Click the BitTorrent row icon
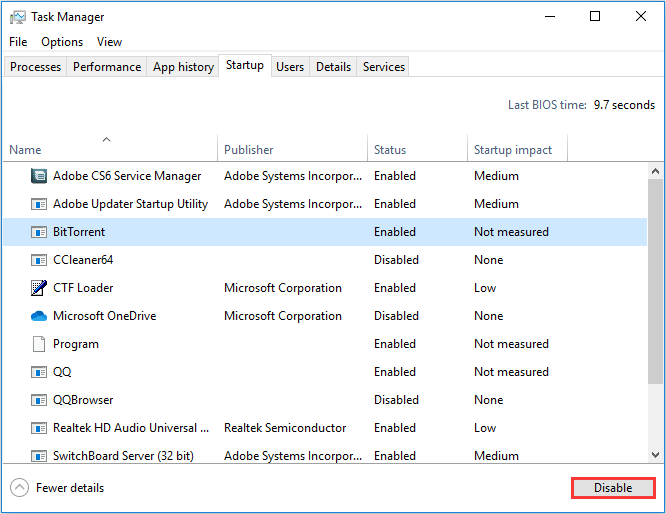The width and height of the screenshot is (666, 514). [39, 232]
